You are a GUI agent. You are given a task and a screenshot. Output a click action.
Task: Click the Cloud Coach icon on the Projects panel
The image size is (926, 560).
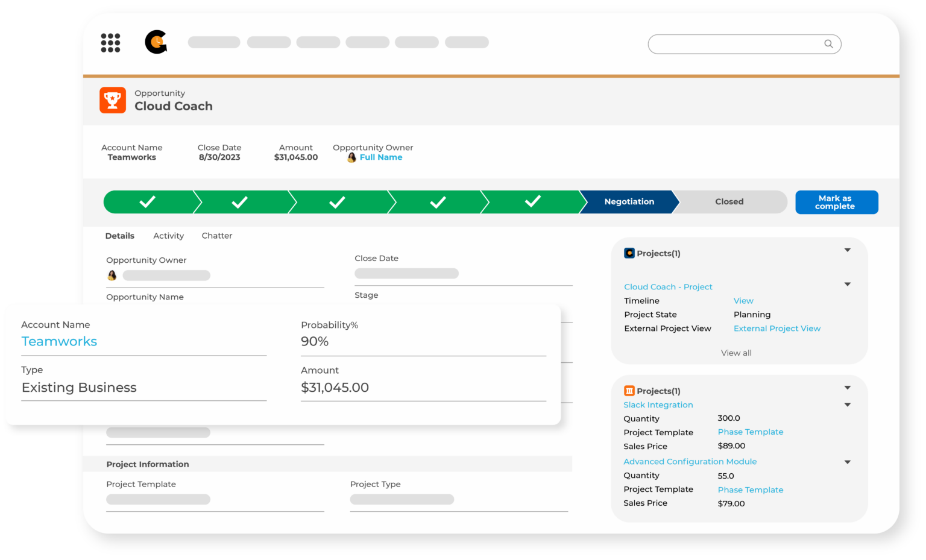coord(629,253)
